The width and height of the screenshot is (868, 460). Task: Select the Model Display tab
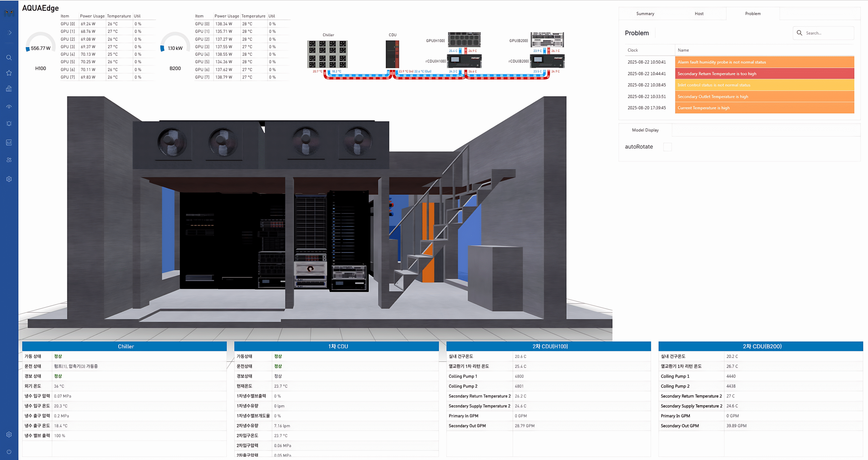[x=645, y=130]
